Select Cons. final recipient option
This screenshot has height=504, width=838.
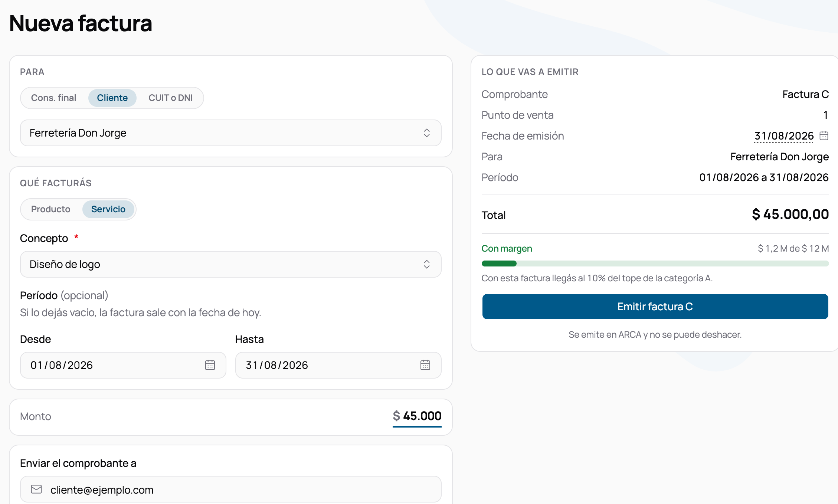[x=53, y=98]
